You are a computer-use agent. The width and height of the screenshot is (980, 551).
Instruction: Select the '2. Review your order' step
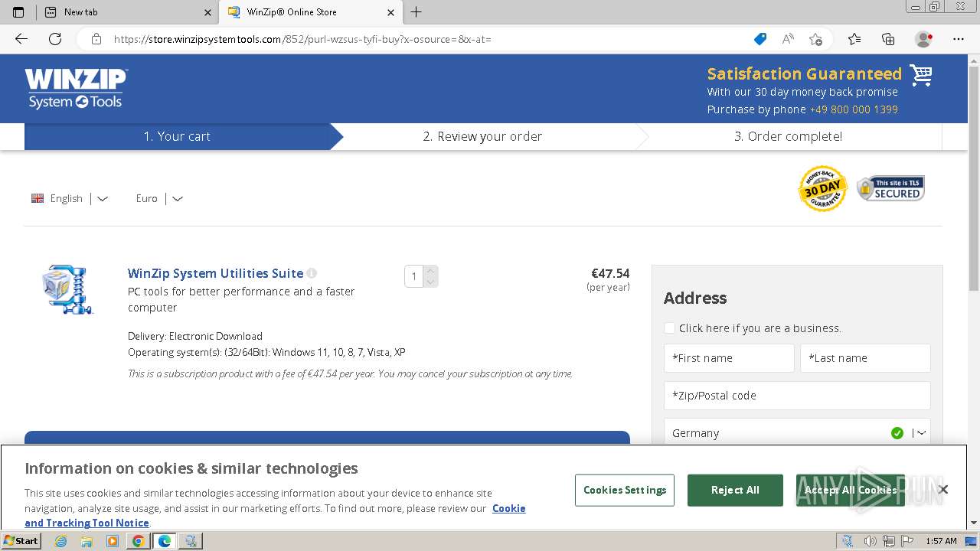[x=482, y=136]
